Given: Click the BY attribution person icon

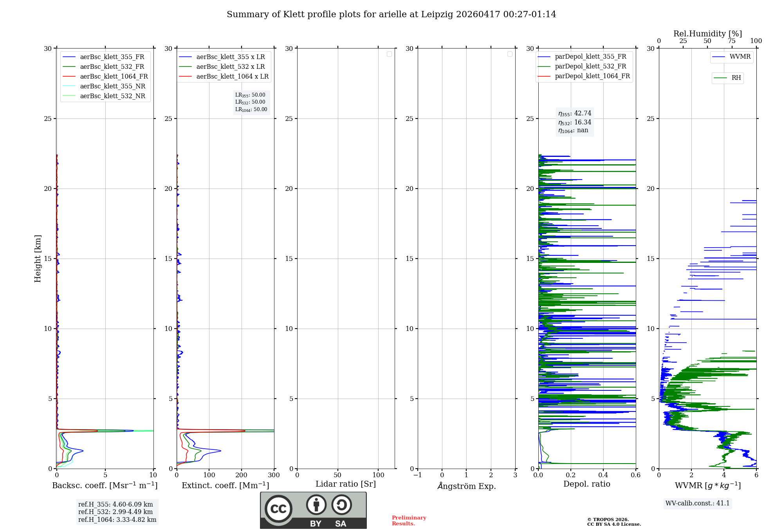Looking at the screenshot, I should point(316,505).
